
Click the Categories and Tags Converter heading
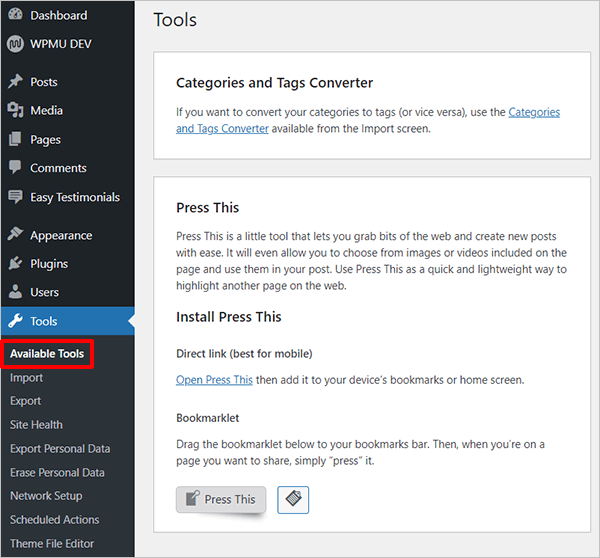(274, 83)
